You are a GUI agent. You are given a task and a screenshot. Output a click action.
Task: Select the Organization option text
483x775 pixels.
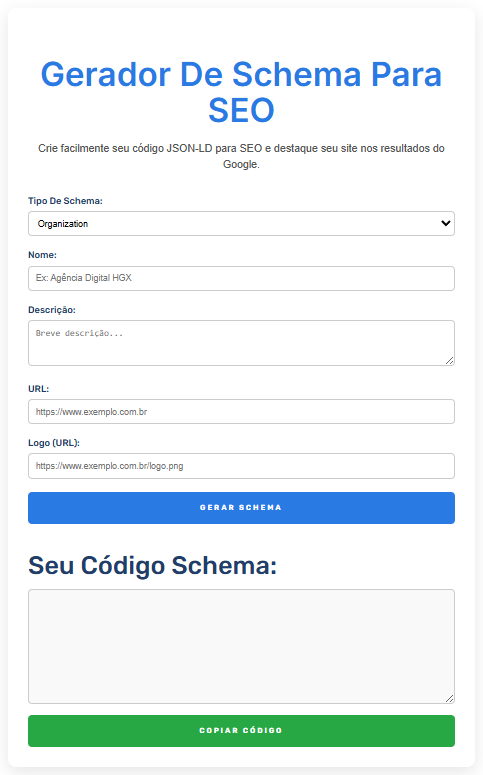(63, 224)
